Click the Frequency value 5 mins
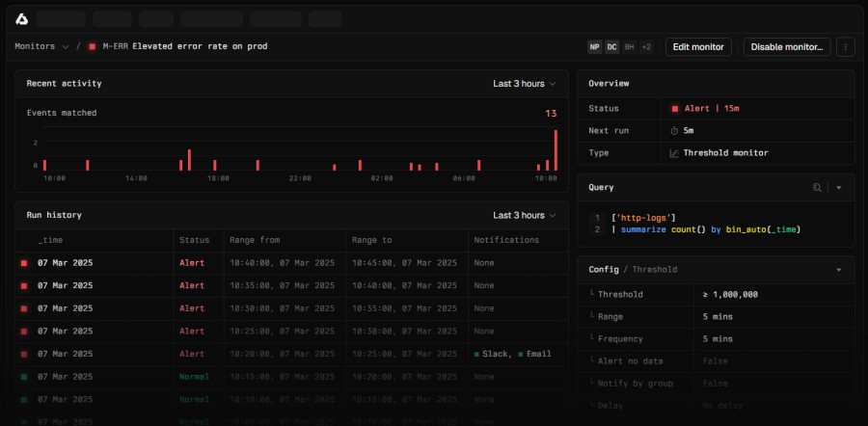 [718, 338]
